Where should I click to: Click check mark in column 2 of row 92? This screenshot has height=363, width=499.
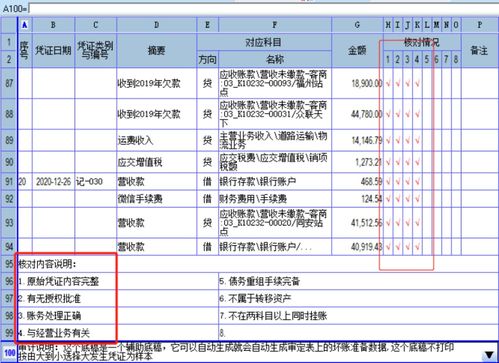click(398, 199)
